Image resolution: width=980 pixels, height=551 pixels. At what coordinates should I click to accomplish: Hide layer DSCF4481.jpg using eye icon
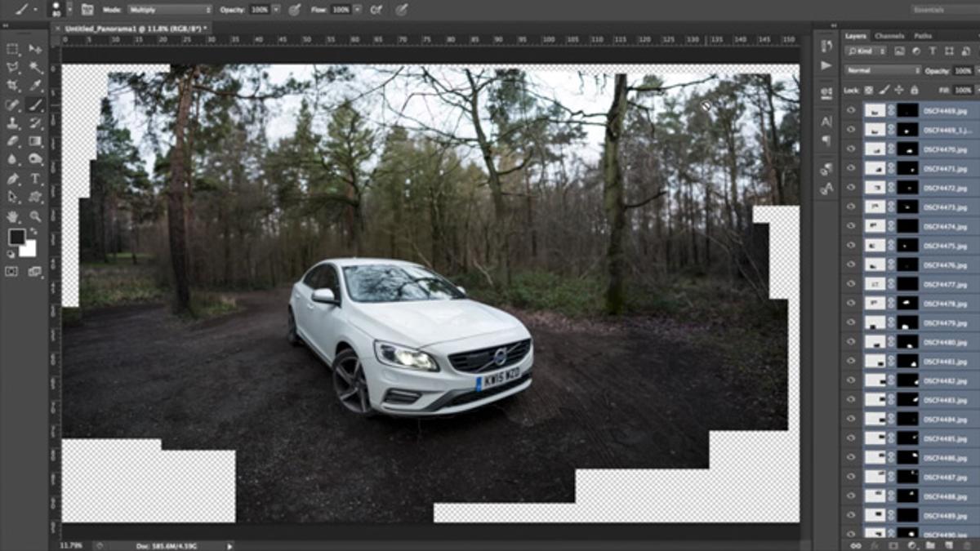click(x=852, y=361)
